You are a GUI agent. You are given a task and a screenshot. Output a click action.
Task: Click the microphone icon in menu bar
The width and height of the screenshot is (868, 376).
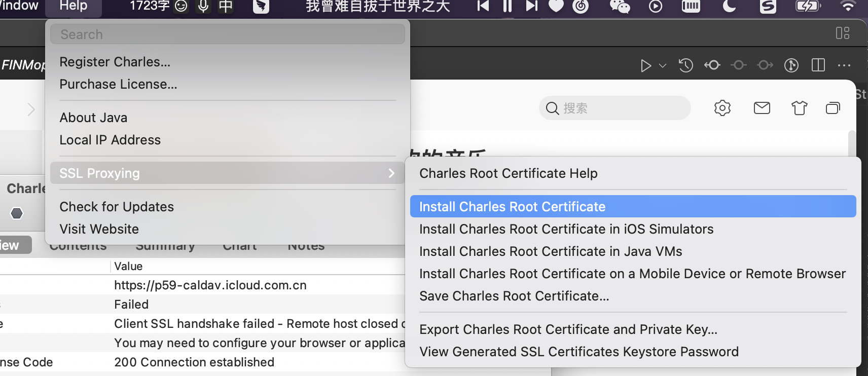(x=203, y=6)
